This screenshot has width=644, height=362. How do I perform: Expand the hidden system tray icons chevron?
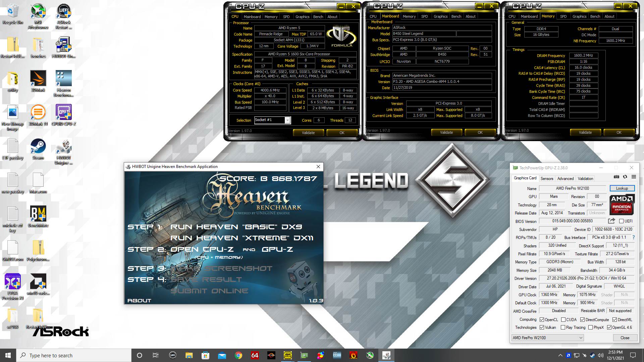pos(560,355)
